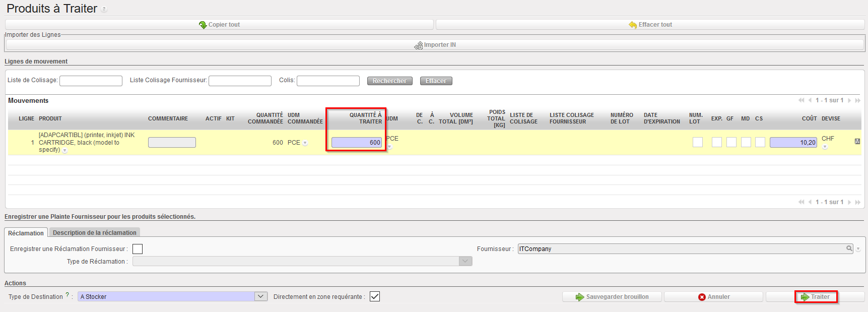Focus the Liste Colisage Fournisseur field
Screen dimensions: 868x312
(240, 81)
